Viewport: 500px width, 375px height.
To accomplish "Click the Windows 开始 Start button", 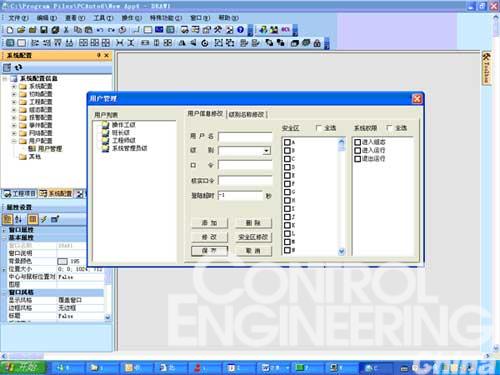I will click(x=23, y=368).
